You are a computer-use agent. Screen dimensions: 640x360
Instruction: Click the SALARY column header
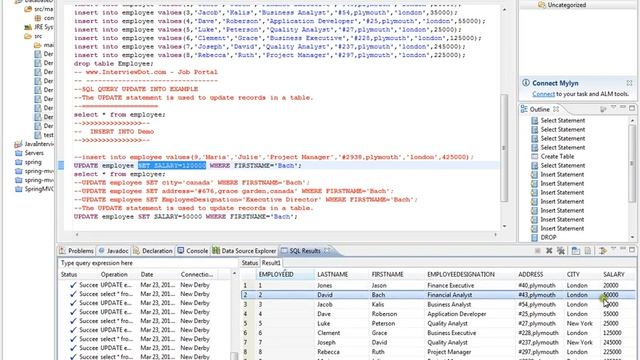click(618, 274)
